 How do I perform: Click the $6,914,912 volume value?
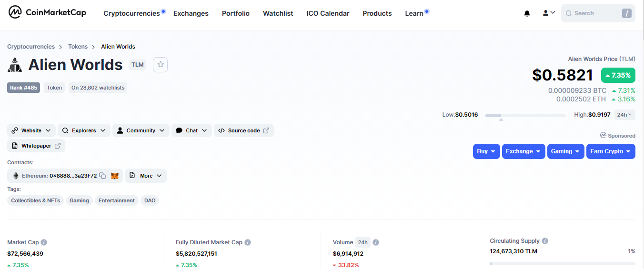coord(348,254)
